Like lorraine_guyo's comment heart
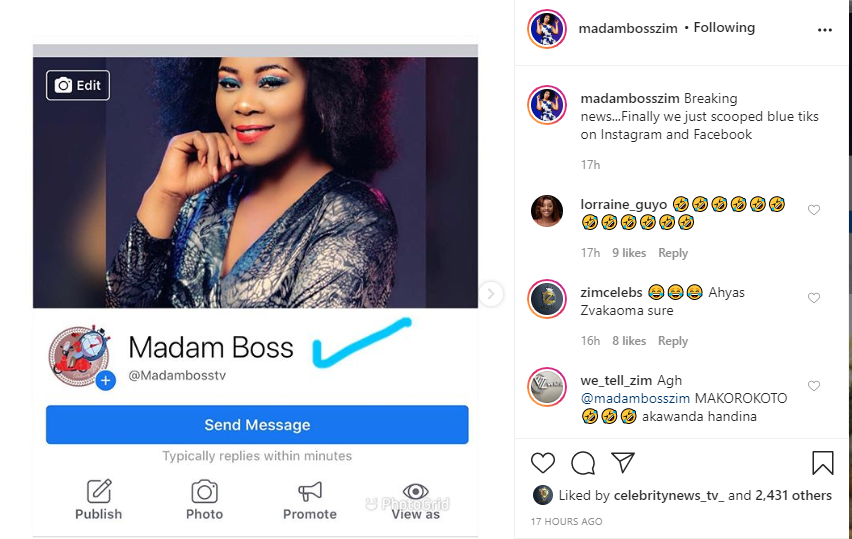The image size is (852, 539). [813, 210]
